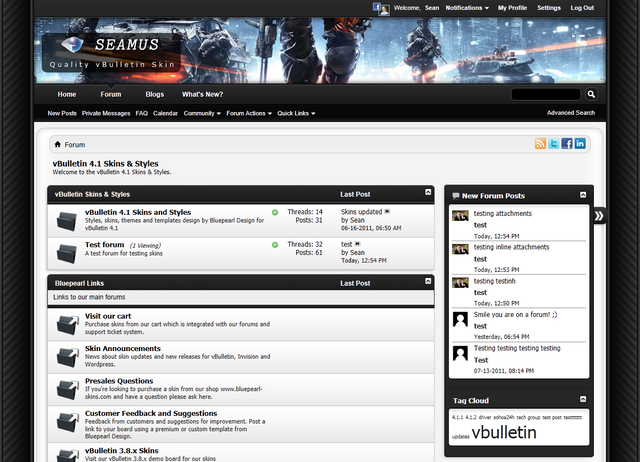Hide the sidebar with double-arrow button
This screenshot has width=640, height=462.
pyautogui.click(x=599, y=215)
